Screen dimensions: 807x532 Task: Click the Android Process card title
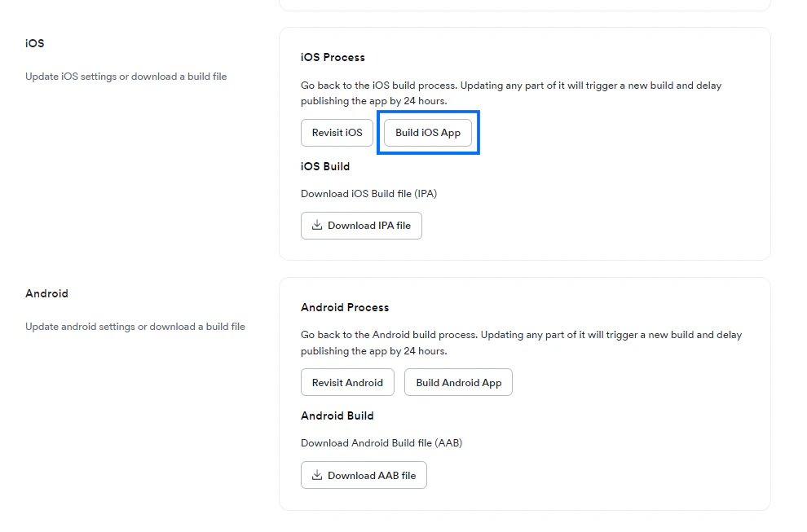345,307
